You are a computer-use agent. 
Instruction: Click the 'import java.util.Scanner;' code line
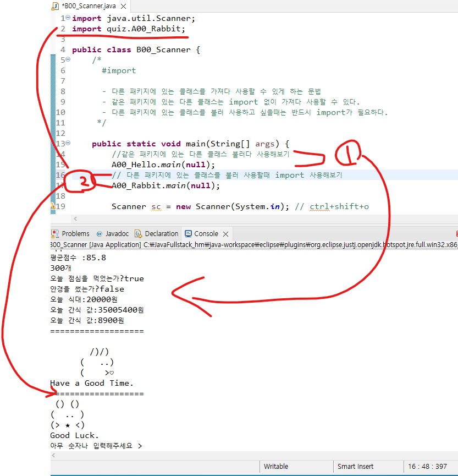tap(134, 19)
